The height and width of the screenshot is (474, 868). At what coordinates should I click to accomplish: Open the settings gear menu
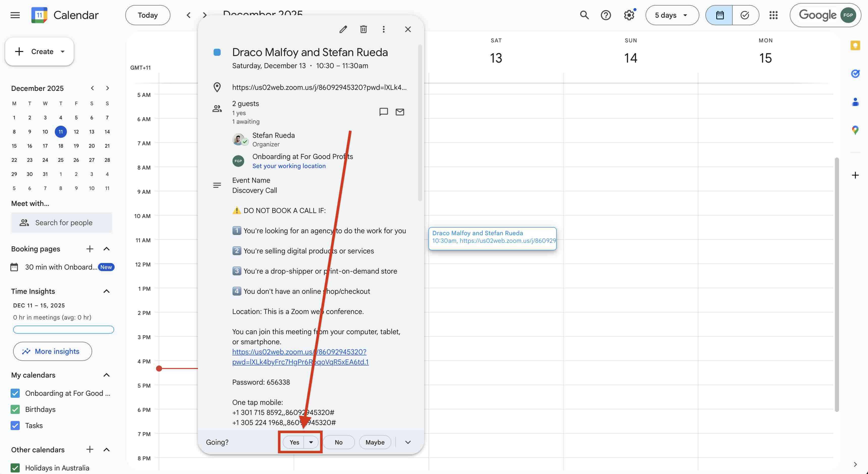click(x=629, y=15)
